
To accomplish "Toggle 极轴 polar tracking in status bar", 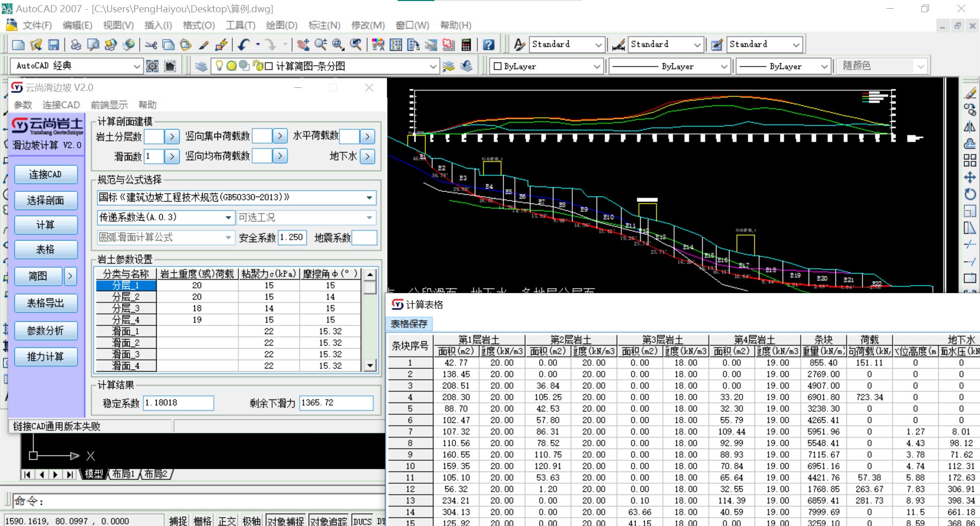I will click(x=252, y=521).
